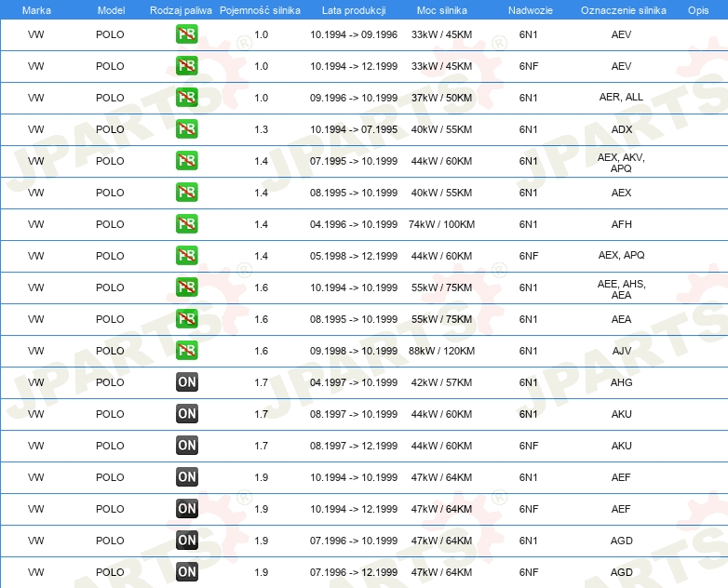Select the engine code cell AJV
Screen dimensions: 728x588
tap(621, 351)
